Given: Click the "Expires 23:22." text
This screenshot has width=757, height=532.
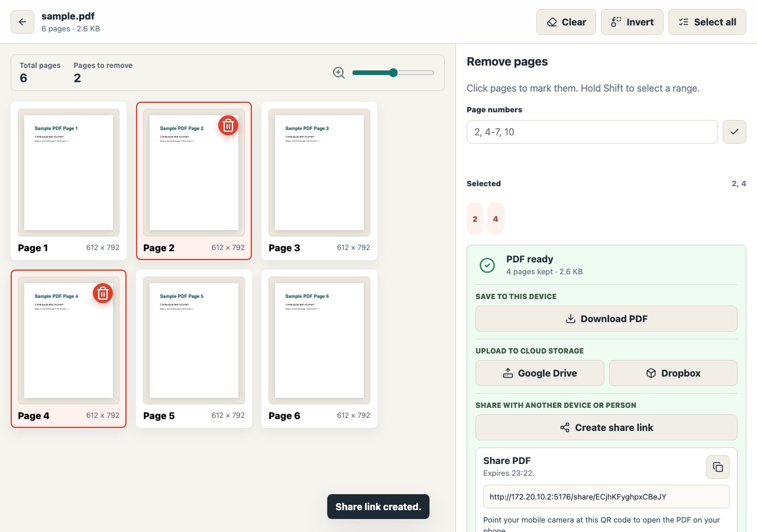Looking at the screenshot, I should click(509, 473).
